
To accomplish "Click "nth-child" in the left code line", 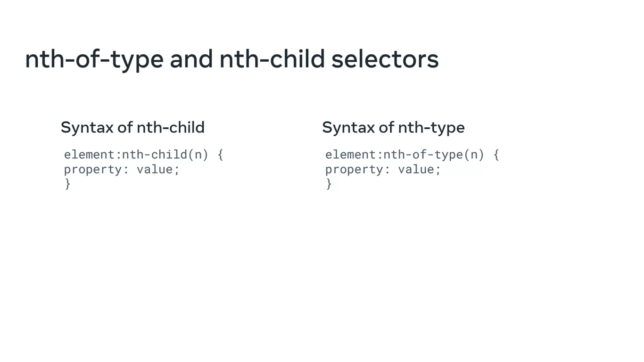I will (155, 155).
